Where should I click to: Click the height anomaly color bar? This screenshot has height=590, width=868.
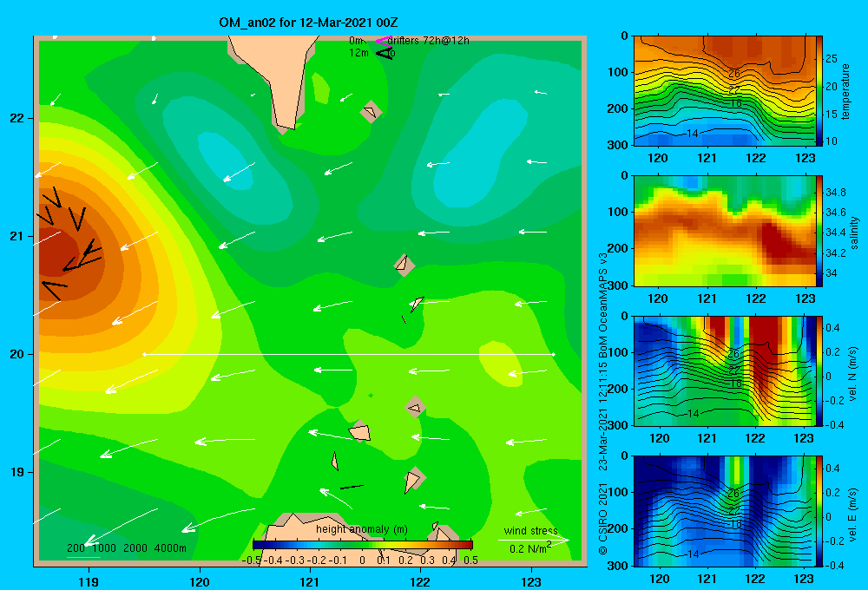pyautogui.click(x=362, y=545)
